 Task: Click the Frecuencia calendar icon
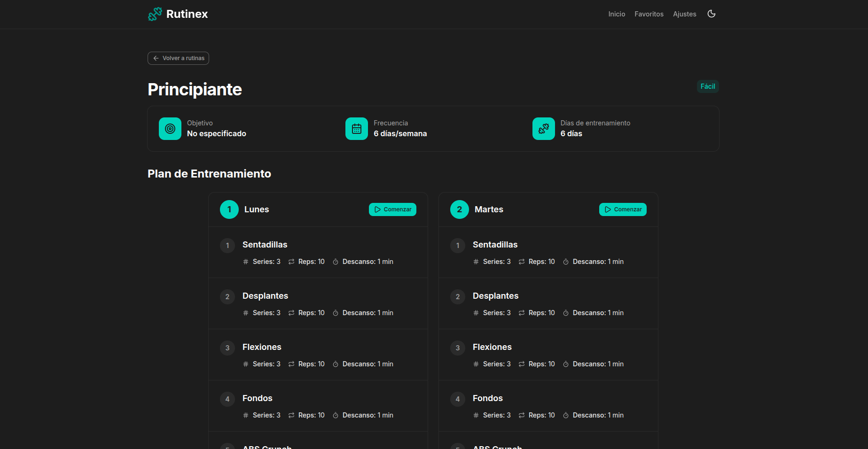click(357, 129)
